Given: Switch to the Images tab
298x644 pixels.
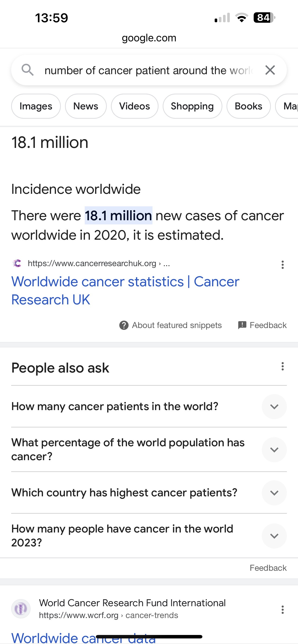Looking at the screenshot, I should (x=36, y=106).
